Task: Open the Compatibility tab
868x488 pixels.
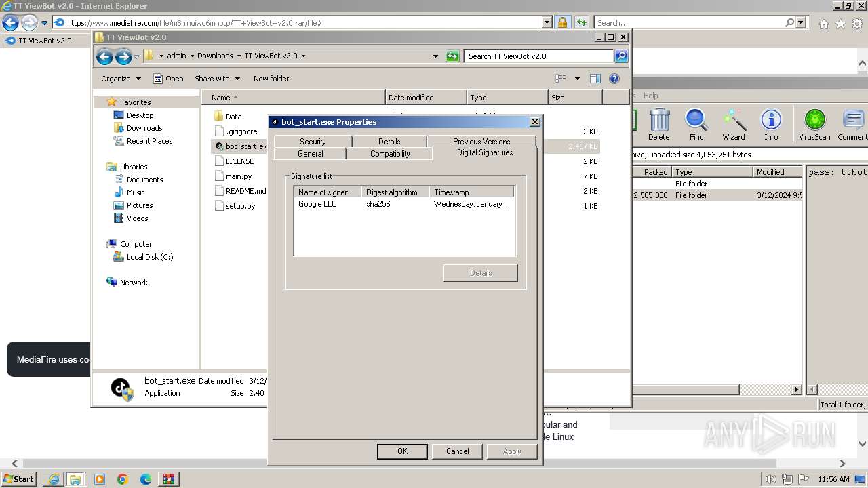Action: coord(390,154)
